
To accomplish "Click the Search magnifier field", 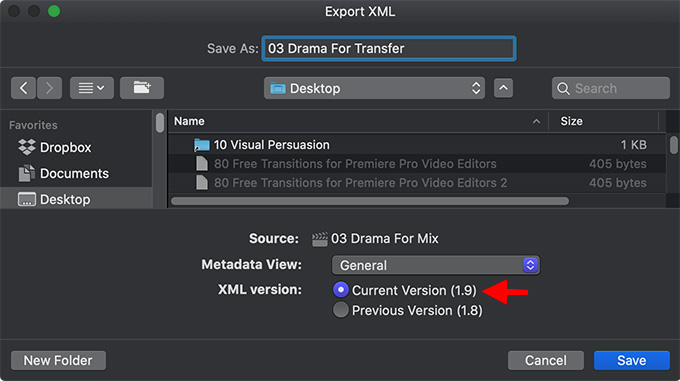I will coord(611,88).
